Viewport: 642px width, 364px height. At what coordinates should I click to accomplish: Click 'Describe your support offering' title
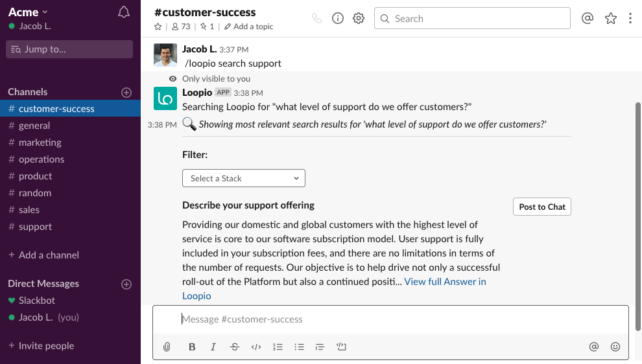(248, 205)
